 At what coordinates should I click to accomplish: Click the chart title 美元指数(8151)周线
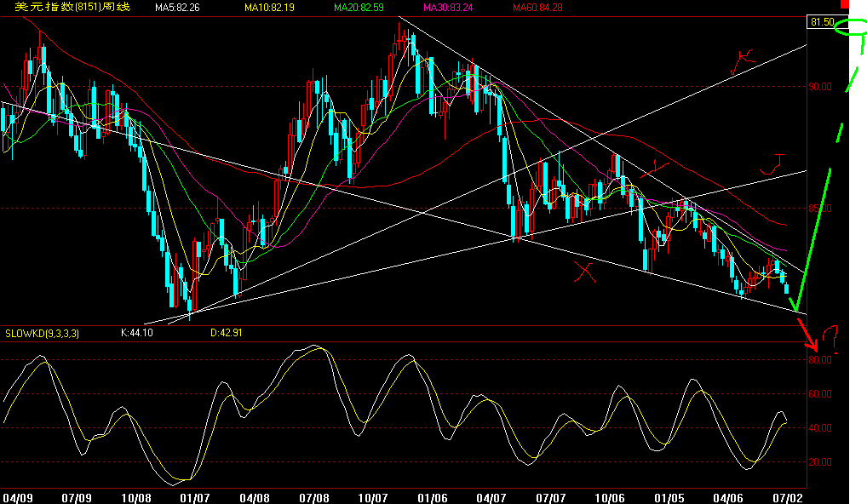(72, 7)
